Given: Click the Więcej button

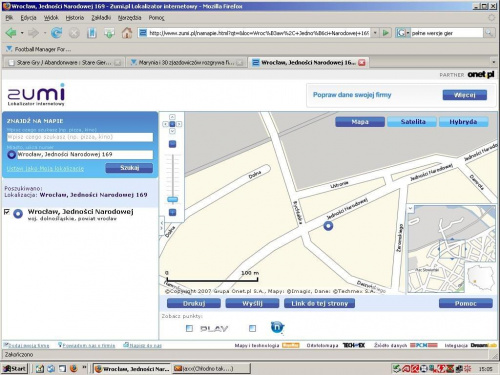Looking at the screenshot, I should (x=465, y=95).
